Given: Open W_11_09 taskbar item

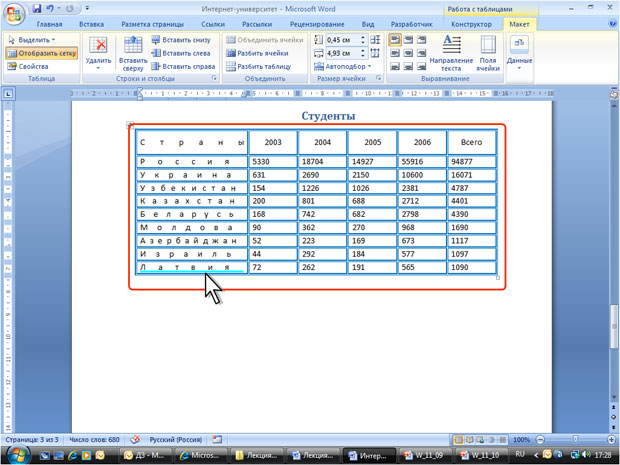Looking at the screenshot, I should coord(423,455).
